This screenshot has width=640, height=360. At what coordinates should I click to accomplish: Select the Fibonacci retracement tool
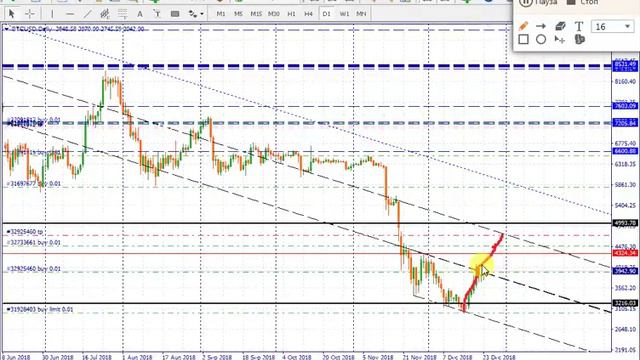click(x=122, y=14)
